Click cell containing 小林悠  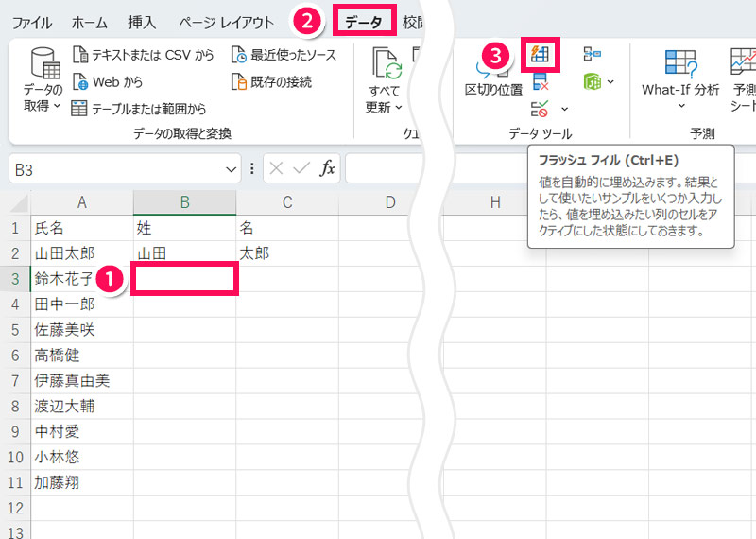coord(82,457)
